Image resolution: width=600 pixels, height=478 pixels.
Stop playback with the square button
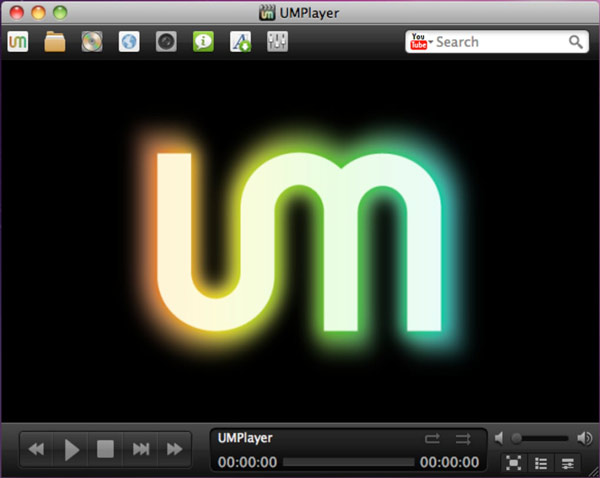coord(106,449)
